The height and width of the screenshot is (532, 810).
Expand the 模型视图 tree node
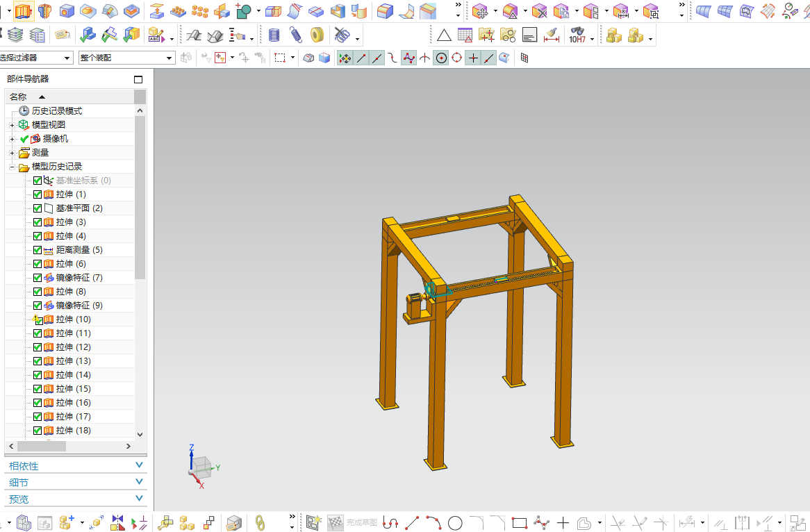click(12, 125)
